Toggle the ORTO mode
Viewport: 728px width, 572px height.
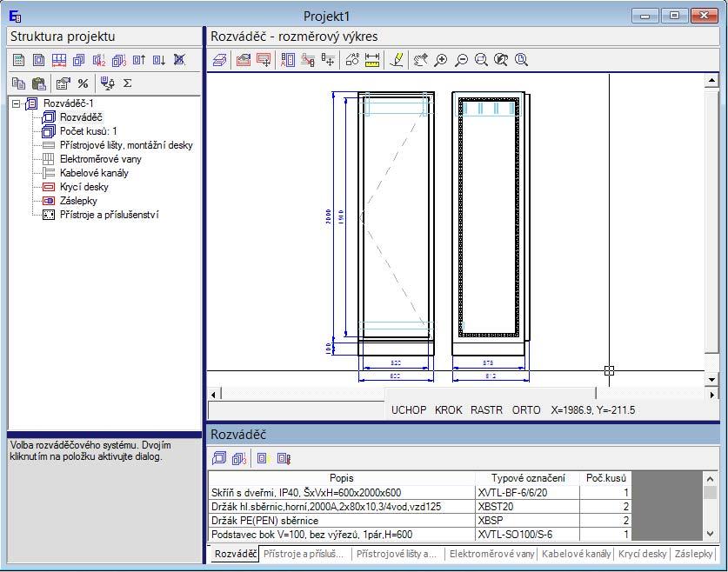tap(526, 410)
